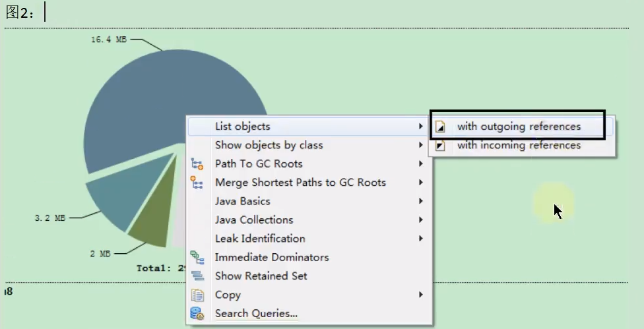
Task: Expand arrow beside Show objects by class
Action: (x=421, y=145)
